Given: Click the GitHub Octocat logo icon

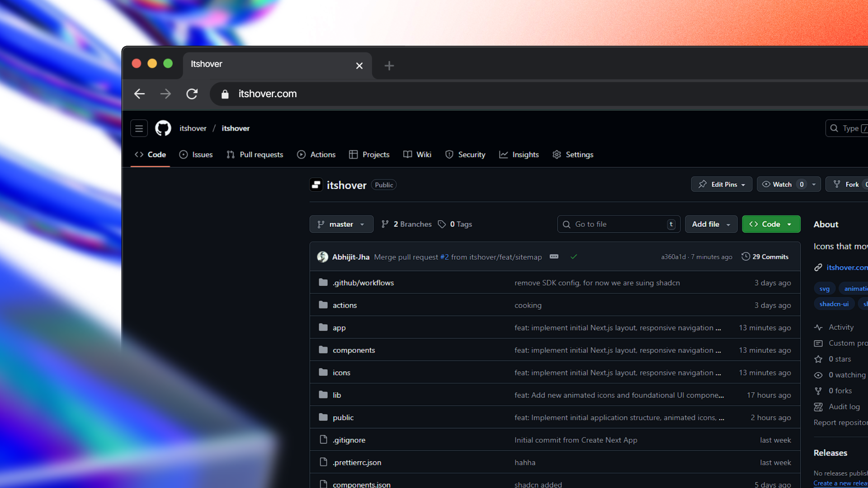Looking at the screenshot, I should click(163, 128).
